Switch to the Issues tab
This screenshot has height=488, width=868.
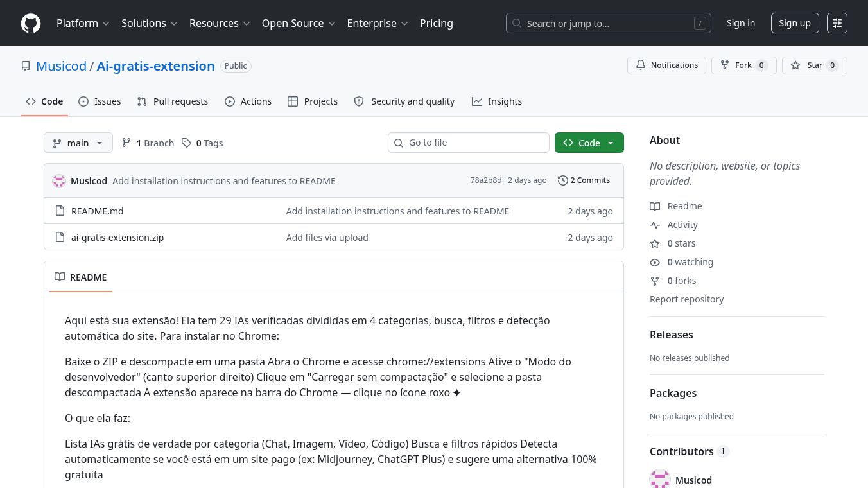(x=100, y=101)
